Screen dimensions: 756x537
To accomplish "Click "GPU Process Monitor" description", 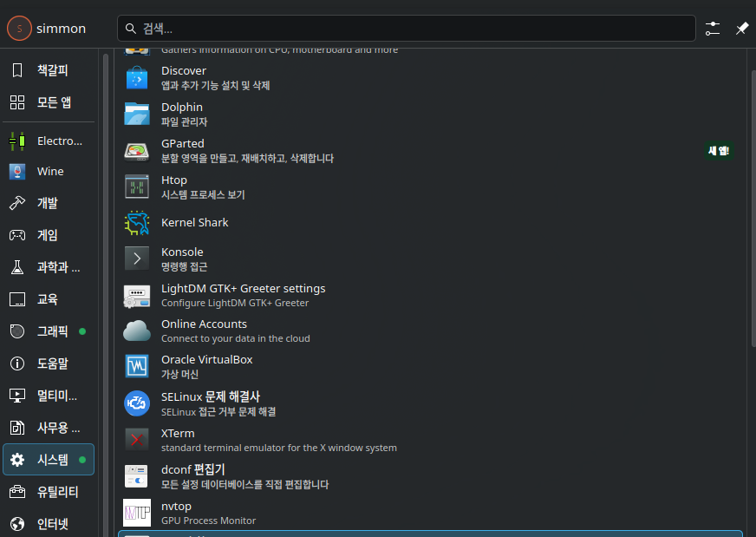I will pos(208,521).
